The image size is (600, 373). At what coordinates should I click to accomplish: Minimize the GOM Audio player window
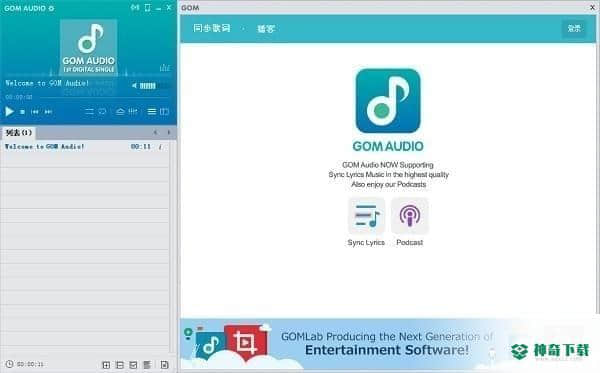158,8
